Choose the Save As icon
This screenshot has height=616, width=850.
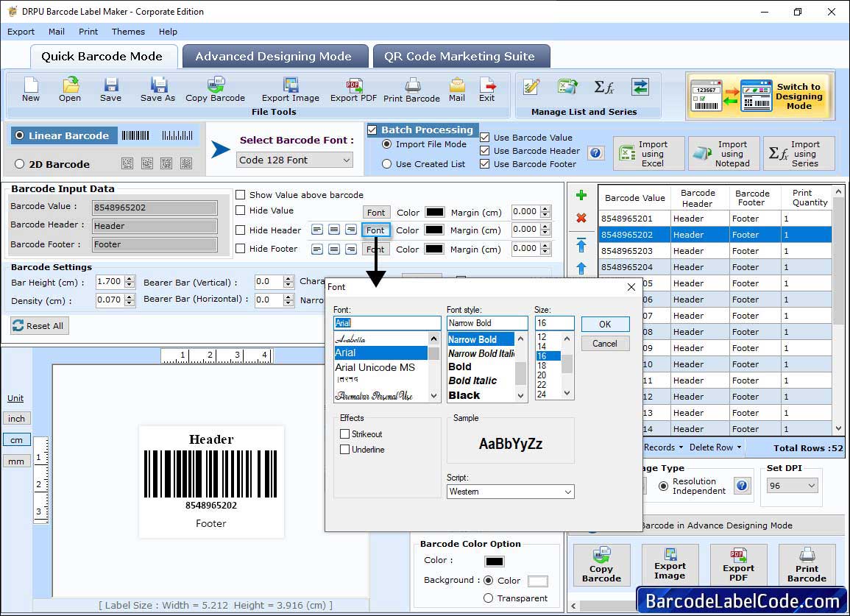tap(157, 90)
